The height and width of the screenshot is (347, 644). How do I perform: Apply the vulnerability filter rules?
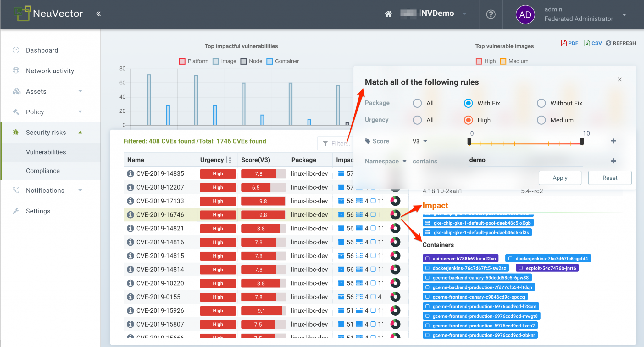pyautogui.click(x=560, y=178)
